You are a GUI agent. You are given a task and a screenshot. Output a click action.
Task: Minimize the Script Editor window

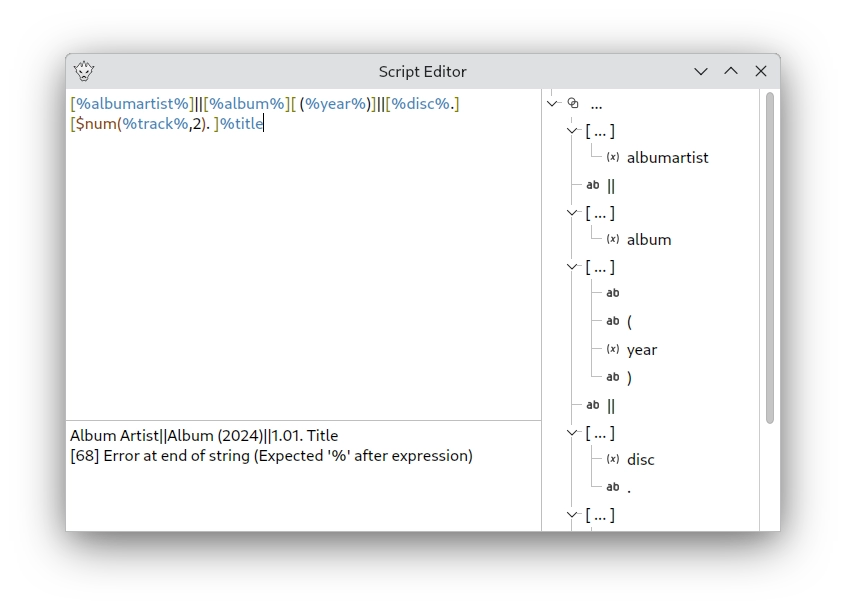[701, 71]
